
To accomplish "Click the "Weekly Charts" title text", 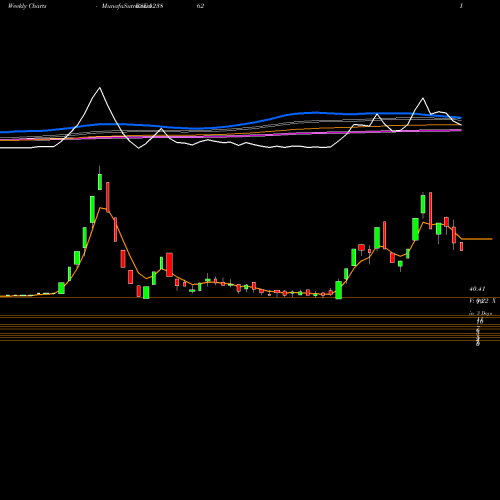I will 27,6.
